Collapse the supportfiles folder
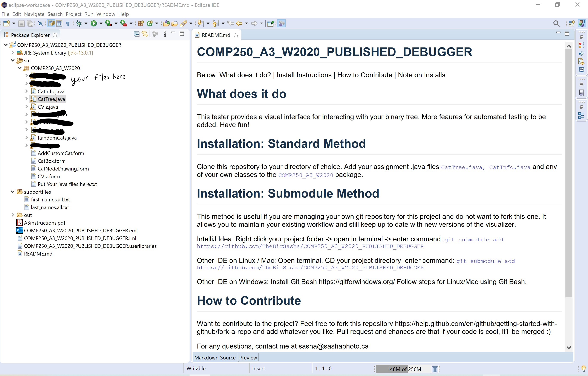This screenshot has width=588, height=376. tap(13, 192)
